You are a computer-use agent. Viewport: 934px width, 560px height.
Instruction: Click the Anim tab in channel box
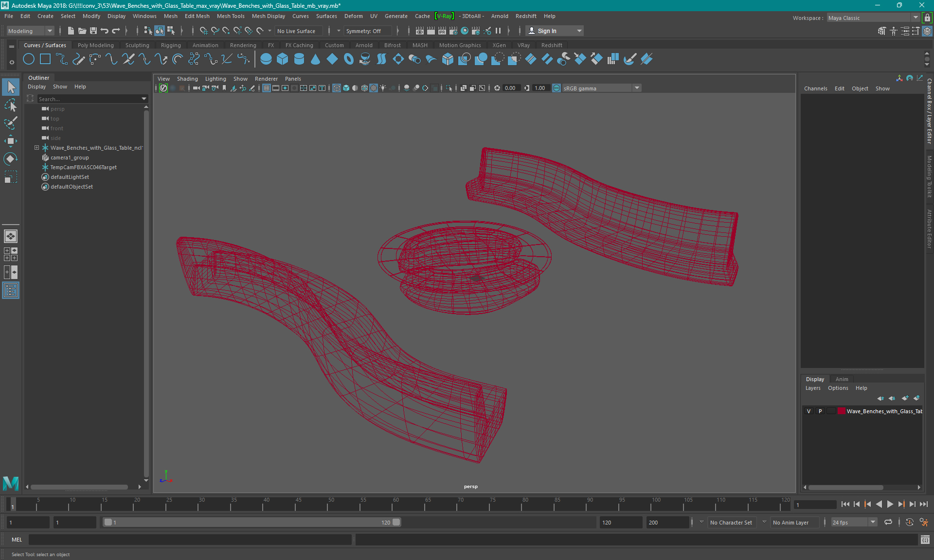(842, 379)
